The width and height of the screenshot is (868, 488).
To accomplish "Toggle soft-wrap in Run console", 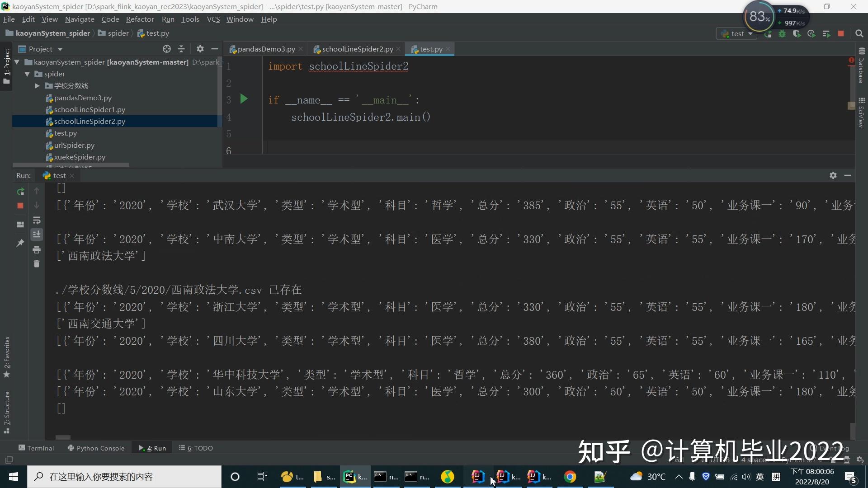I will pos(37,221).
